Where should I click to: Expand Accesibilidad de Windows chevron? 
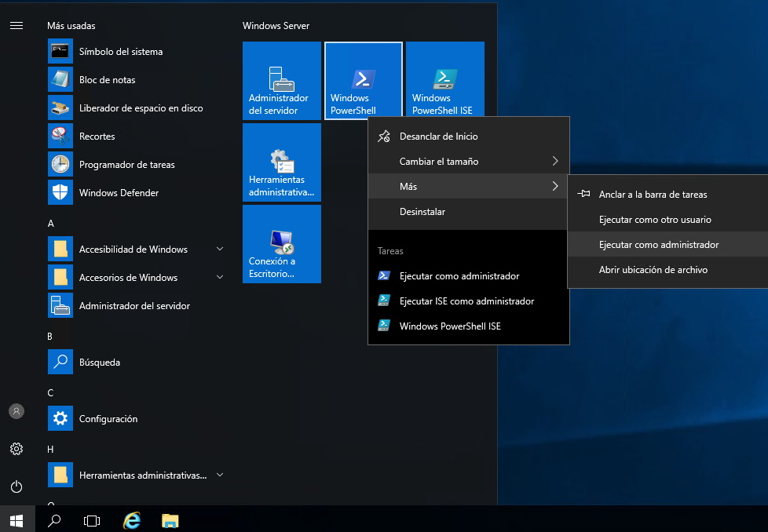(x=220, y=249)
